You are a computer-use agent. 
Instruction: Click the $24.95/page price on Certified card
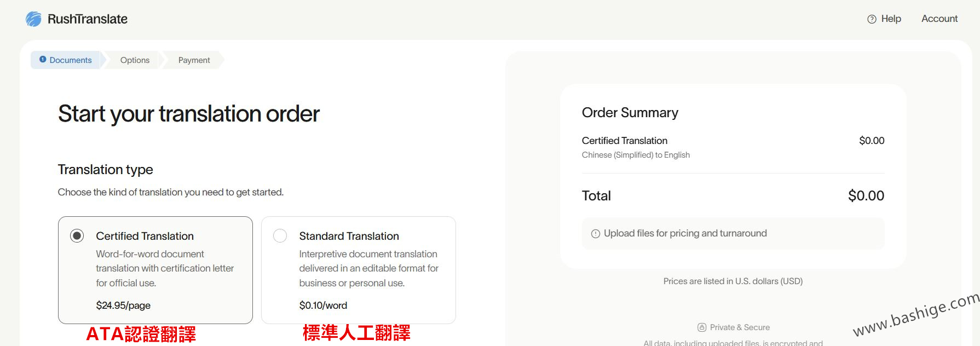(x=123, y=305)
